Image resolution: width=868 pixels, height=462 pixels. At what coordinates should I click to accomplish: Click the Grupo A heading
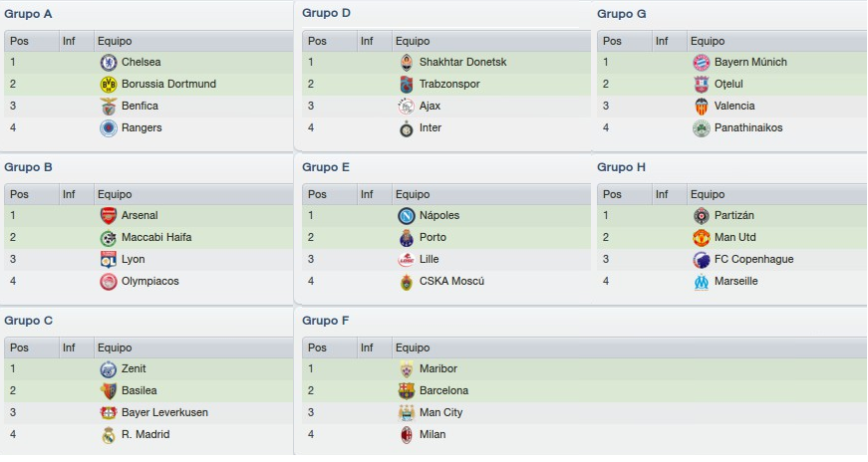click(28, 14)
